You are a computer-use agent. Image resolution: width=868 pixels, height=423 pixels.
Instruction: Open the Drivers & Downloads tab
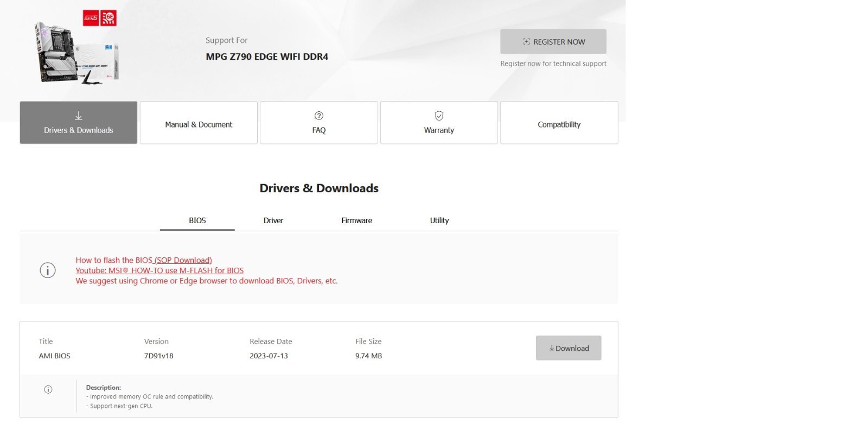[79, 123]
